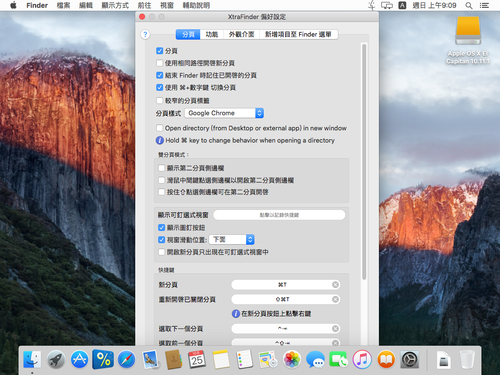Open the 視窗滑動位置 下面 dropdown

[232, 239]
